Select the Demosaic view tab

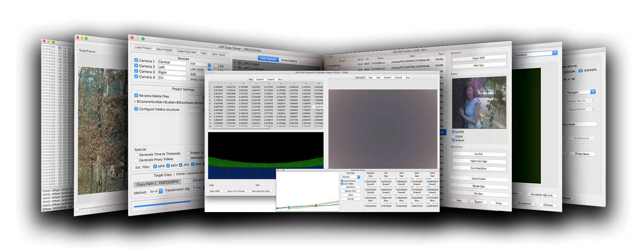tap(360, 78)
